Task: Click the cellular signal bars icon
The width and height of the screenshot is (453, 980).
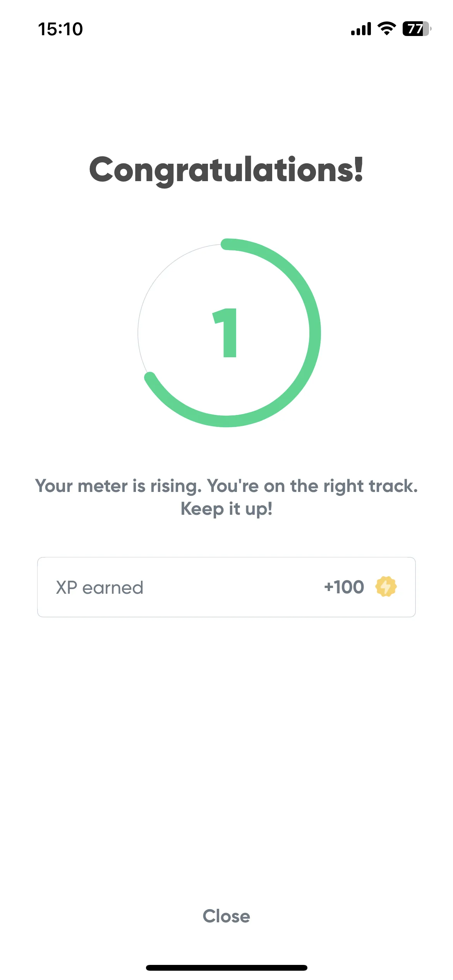Action: 361,29
